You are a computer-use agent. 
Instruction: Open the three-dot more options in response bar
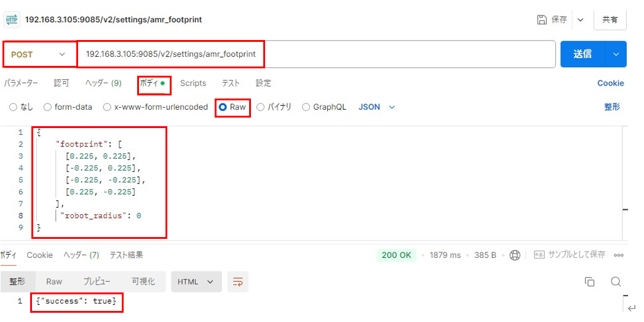pyautogui.click(x=619, y=255)
